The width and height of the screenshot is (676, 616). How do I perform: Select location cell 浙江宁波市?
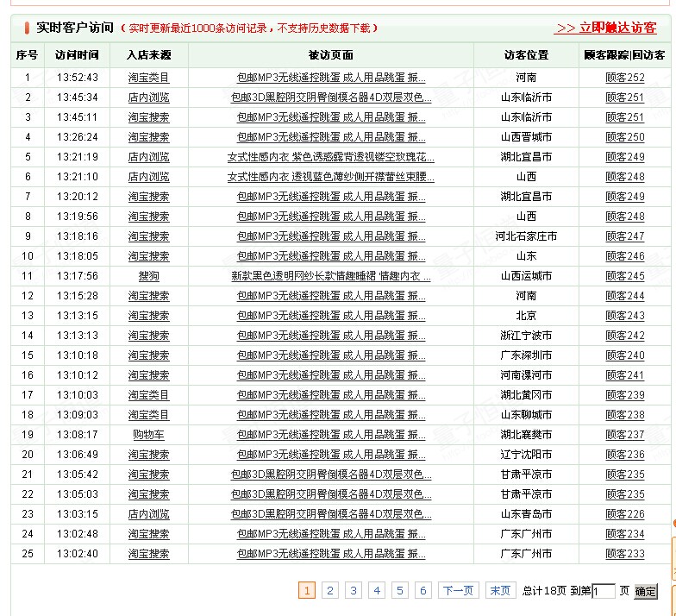click(526, 336)
